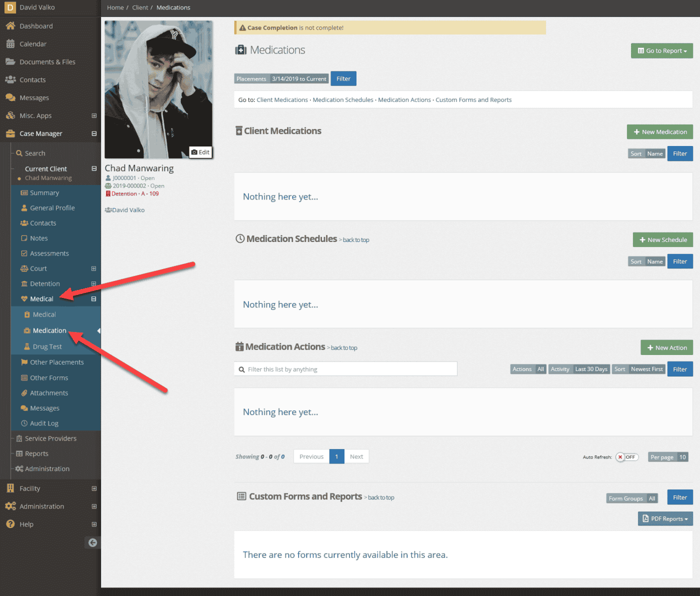Click the Search magnifier icon in sidebar
This screenshot has height=596, width=700.
(19, 153)
